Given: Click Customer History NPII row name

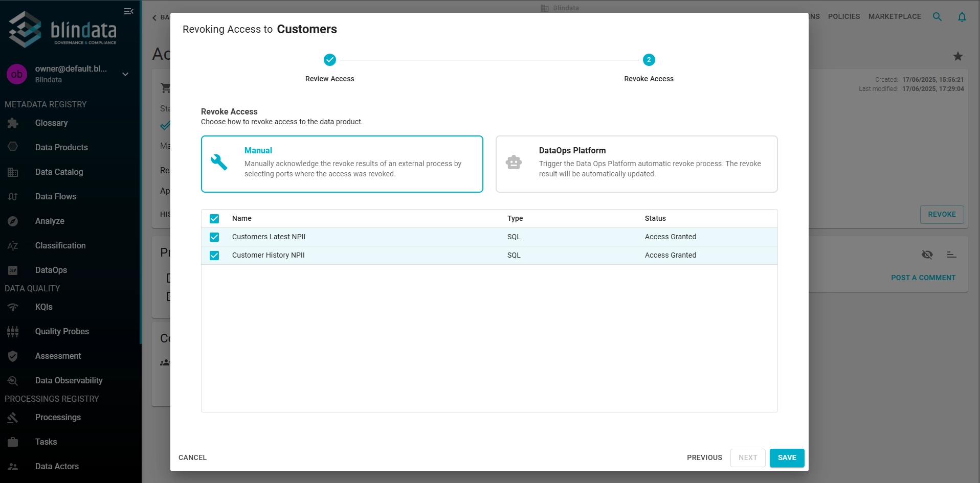Looking at the screenshot, I should (268, 255).
